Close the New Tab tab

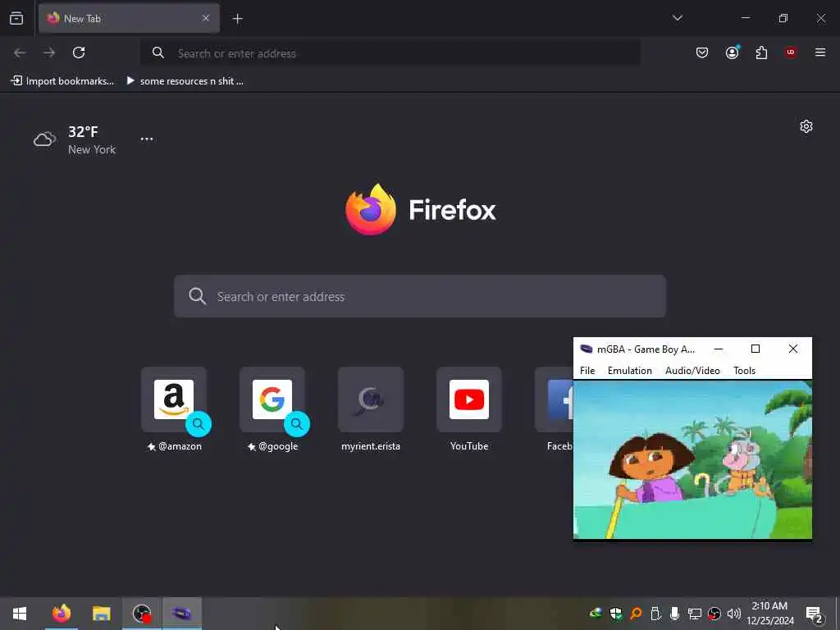pyautogui.click(x=206, y=18)
